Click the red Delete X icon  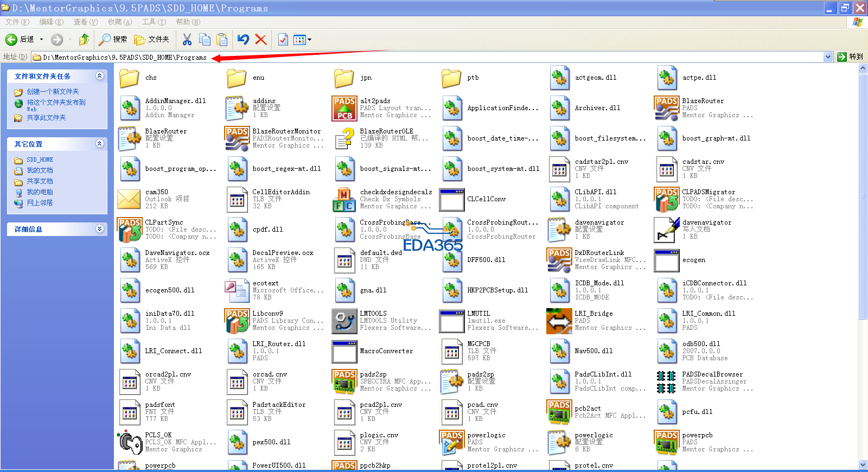tap(261, 39)
